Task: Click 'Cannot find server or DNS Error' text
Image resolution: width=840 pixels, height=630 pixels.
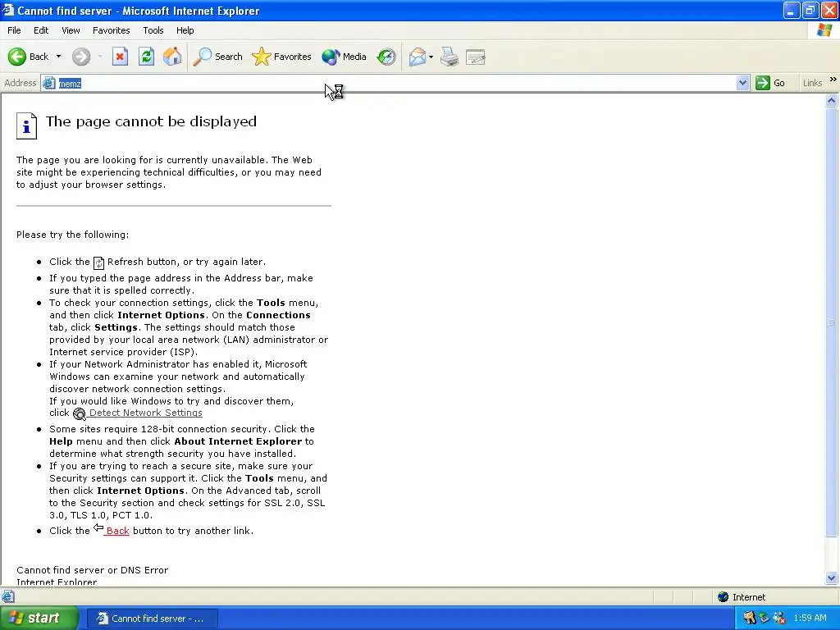Action: (92, 570)
